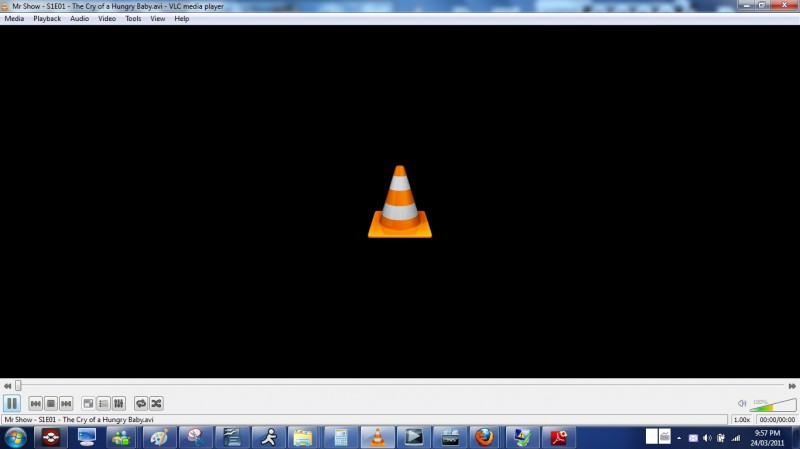Open the play-arrow media app in taskbar
Screen dimensions: 800x449
(x=413, y=438)
